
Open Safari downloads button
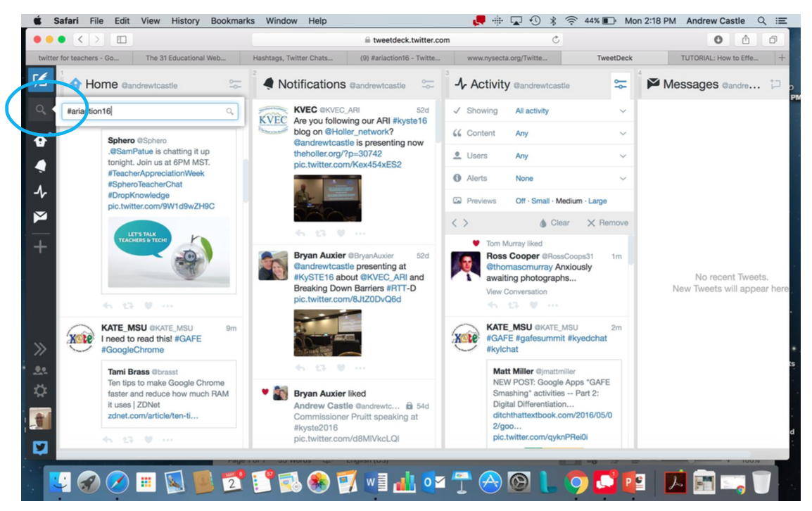718,39
